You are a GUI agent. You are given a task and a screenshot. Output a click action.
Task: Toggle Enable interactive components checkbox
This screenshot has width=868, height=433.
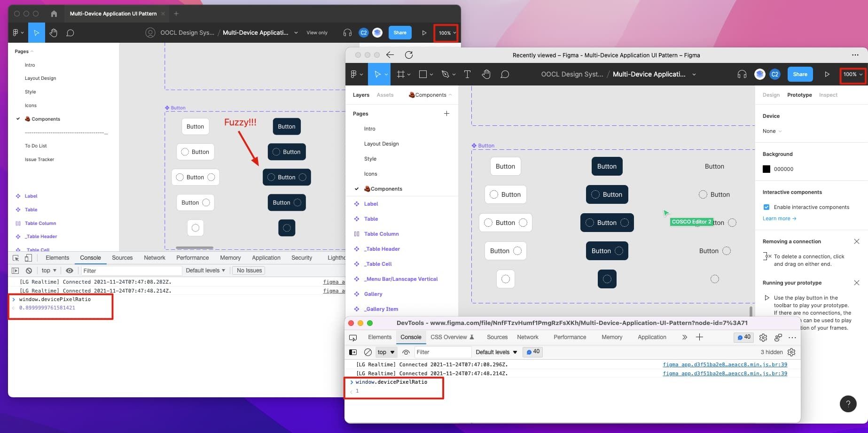pos(766,207)
